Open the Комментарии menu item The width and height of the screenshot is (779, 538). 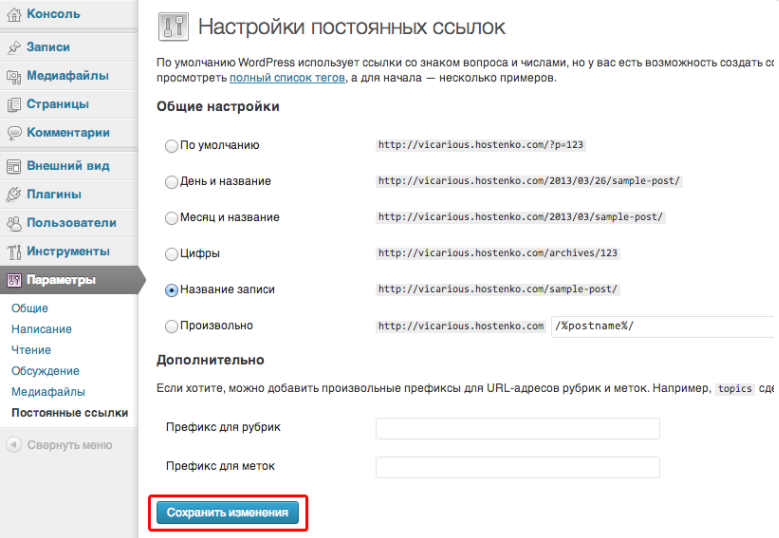click(x=69, y=133)
